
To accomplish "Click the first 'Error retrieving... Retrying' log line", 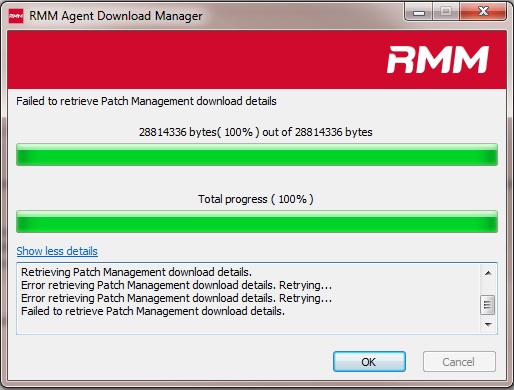I will click(x=176, y=285).
